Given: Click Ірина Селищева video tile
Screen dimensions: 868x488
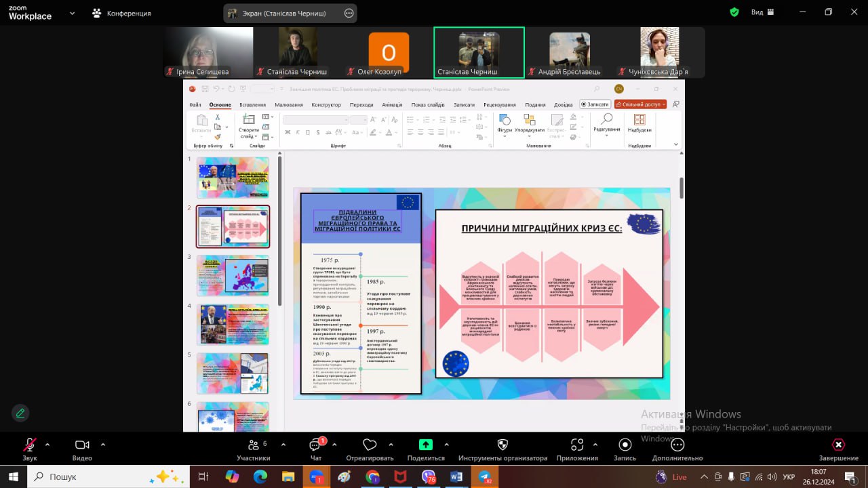Looking at the screenshot, I should [208, 53].
